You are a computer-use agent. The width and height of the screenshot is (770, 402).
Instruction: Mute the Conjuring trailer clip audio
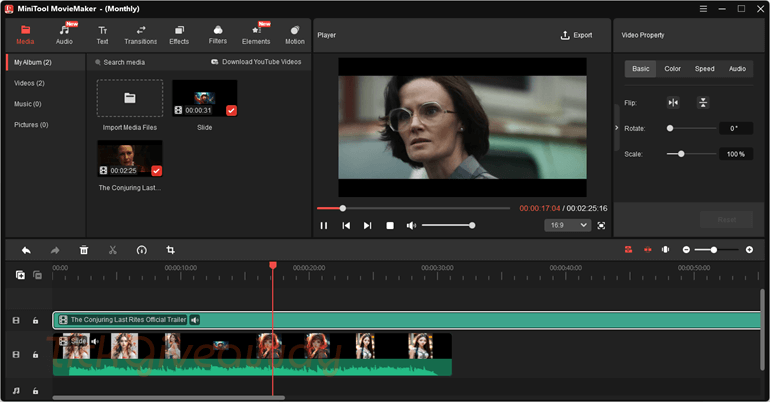pos(195,320)
